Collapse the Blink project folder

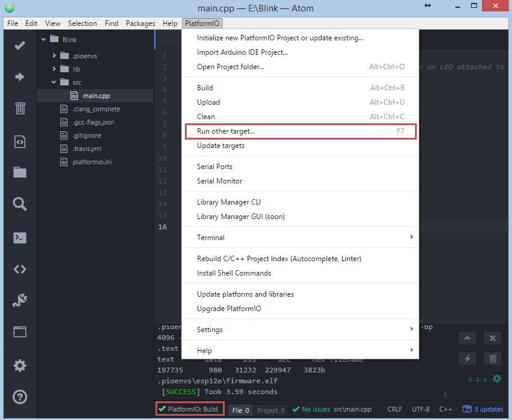pyautogui.click(x=43, y=40)
